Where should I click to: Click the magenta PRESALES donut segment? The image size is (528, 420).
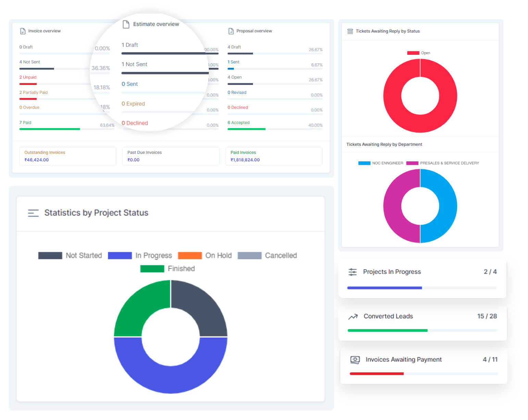(392, 206)
